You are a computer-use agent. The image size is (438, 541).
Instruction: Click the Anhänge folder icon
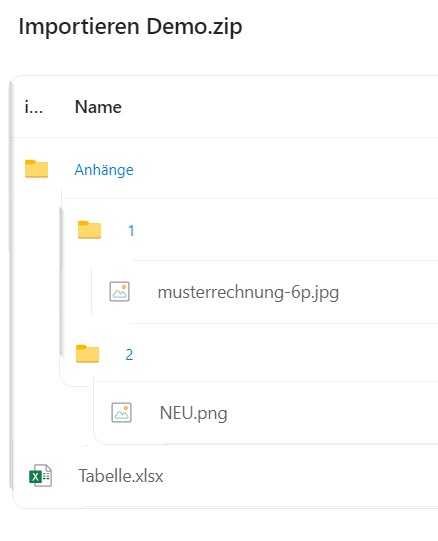point(36,169)
